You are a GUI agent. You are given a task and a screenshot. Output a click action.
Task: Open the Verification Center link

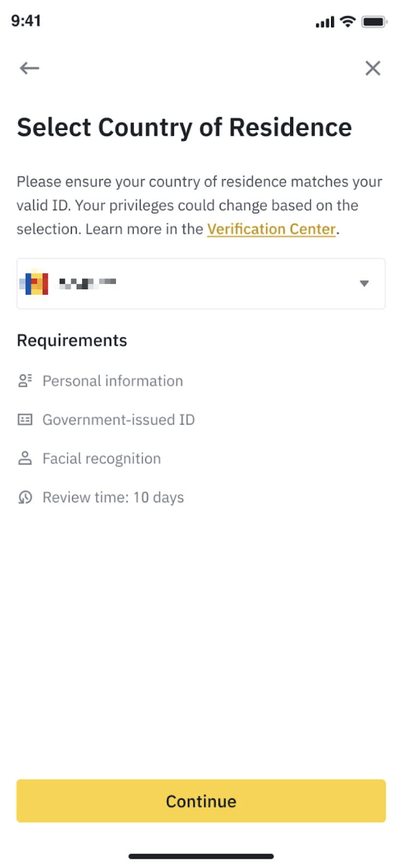[271, 229]
